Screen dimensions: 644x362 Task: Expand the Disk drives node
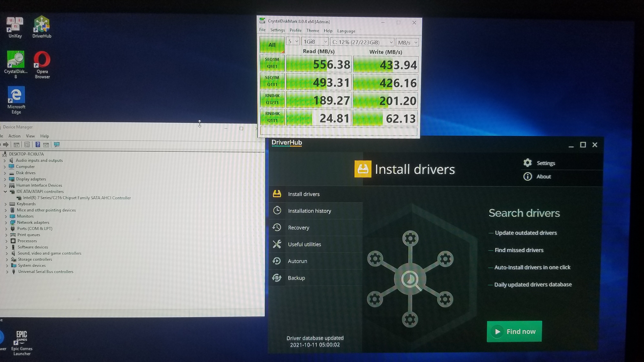(5, 173)
